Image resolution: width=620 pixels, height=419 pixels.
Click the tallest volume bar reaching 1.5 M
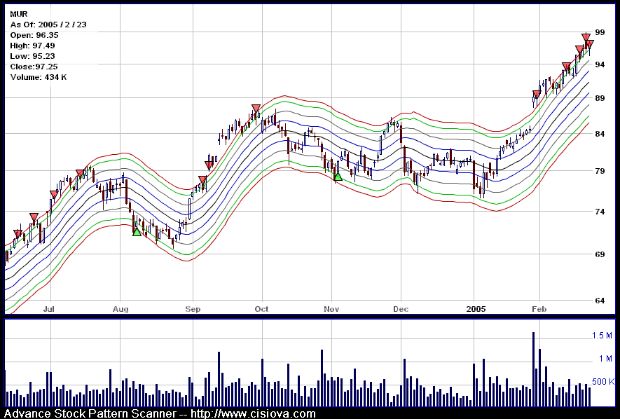click(x=533, y=369)
